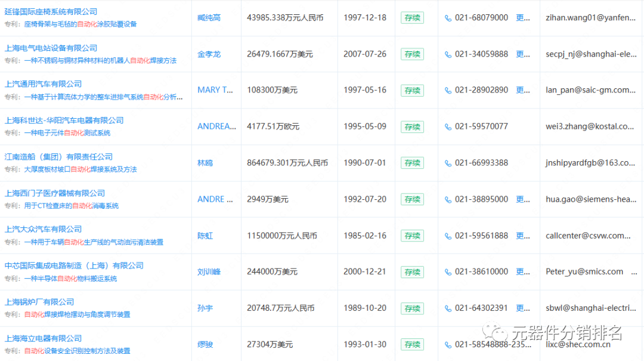This screenshot has width=644, height=361.
Task: Click phone icon beside 021-64302391
Action: click(x=448, y=308)
